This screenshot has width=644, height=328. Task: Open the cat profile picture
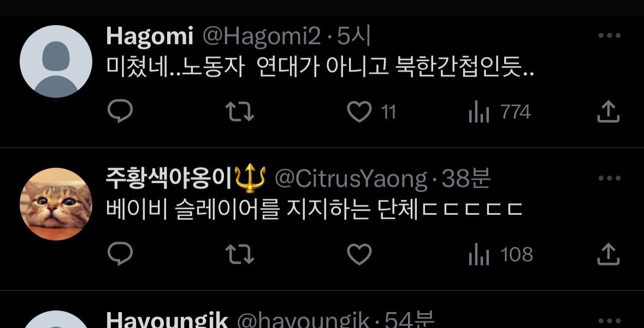coord(56,204)
